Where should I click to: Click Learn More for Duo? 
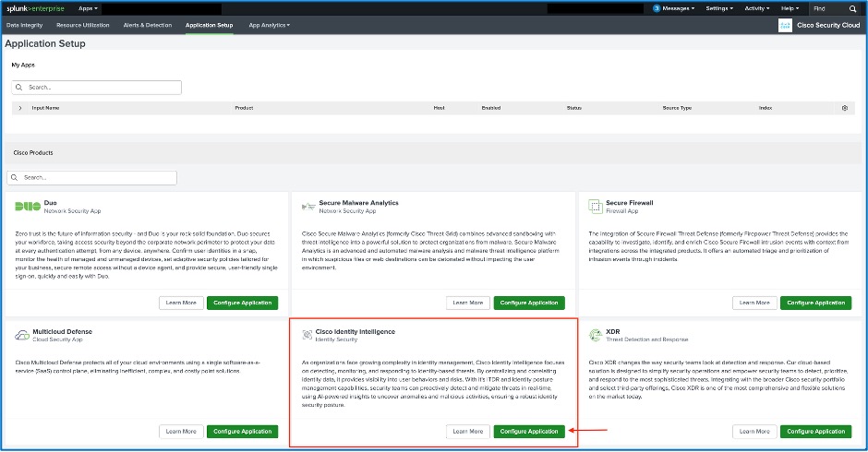(x=180, y=303)
